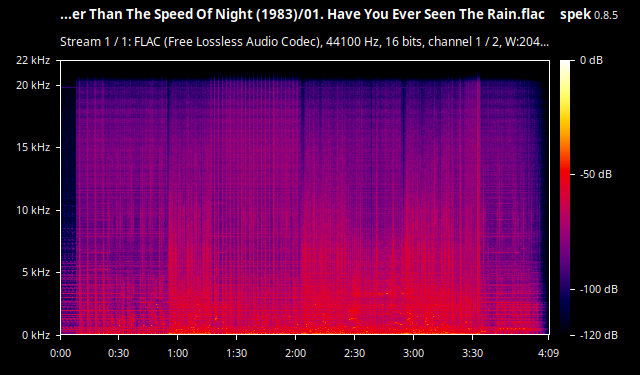
Task: Click the '3:00' time axis label
Action: 413,353
